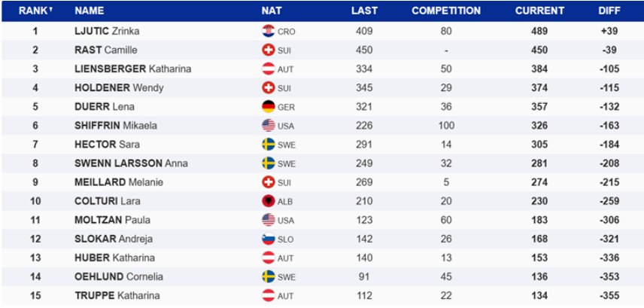Screen dimensions: 644x308
Task: Click the NAT column header
Action: pyautogui.click(x=272, y=11)
